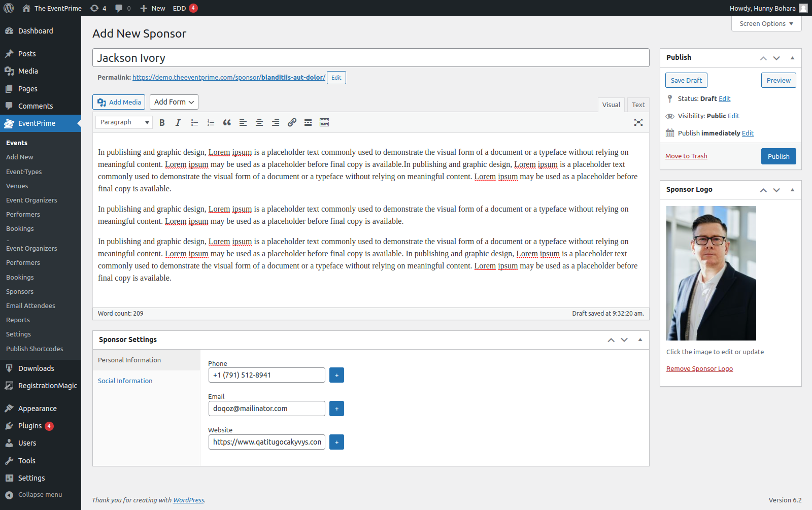The image size is (812, 510).
Task: Toggle Sponsor Logo panel collapse arrow
Action: tap(792, 190)
